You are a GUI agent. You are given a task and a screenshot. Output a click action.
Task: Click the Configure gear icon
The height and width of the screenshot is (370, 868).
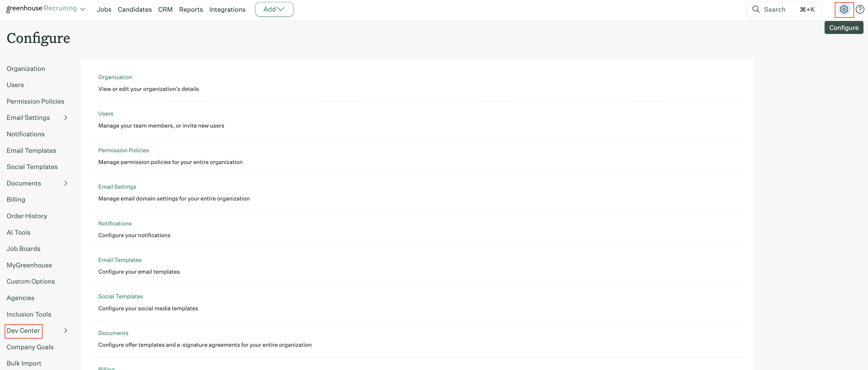pyautogui.click(x=844, y=9)
